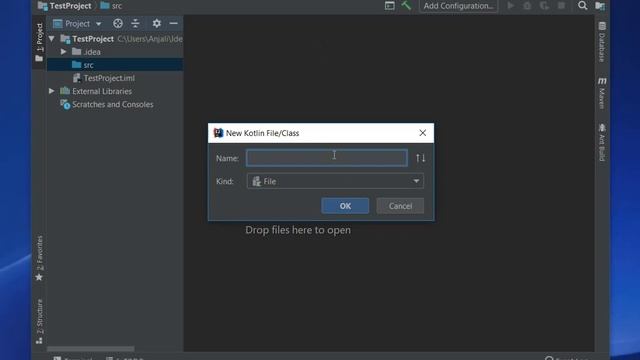Click the folder icon at the toolbar's far right

click(x=600, y=6)
